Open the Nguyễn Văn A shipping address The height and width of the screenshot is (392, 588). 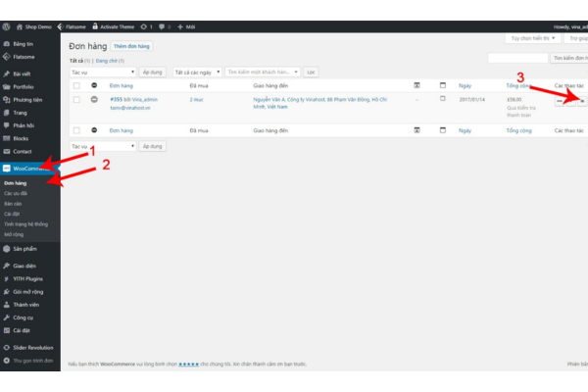(319, 103)
